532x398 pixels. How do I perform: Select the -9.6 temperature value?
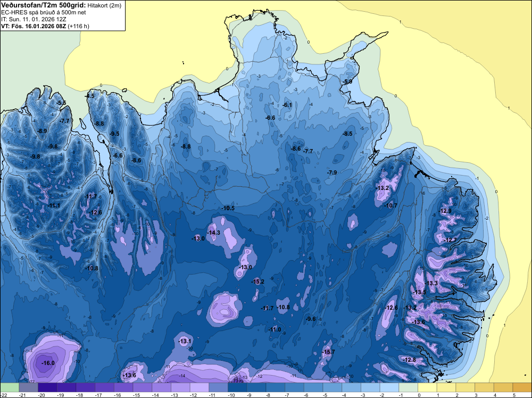(x=311, y=319)
